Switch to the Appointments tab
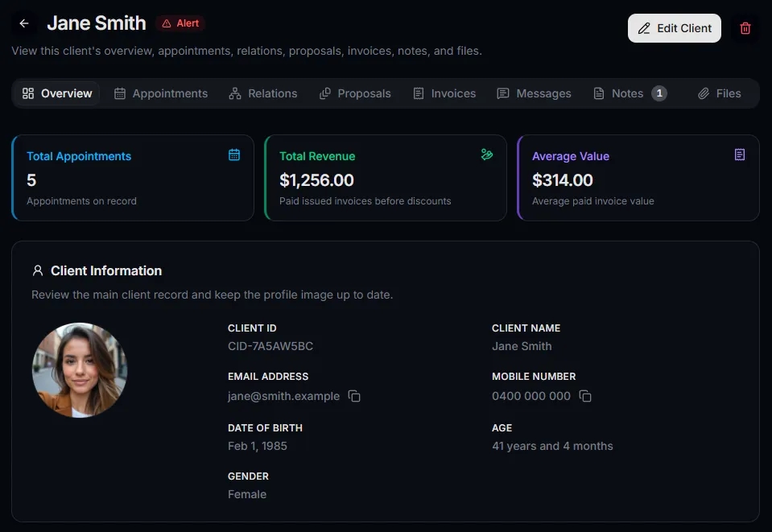The width and height of the screenshot is (772, 532). tap(161, 93)
